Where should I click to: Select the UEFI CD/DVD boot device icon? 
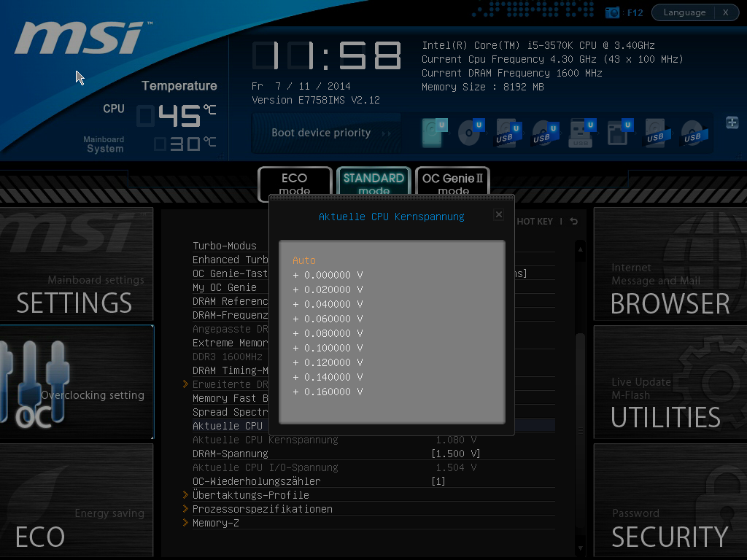coord(471,133)
